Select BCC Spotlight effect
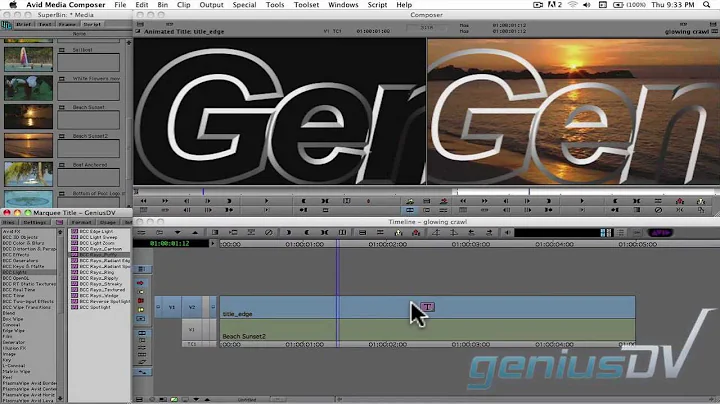 95,307
